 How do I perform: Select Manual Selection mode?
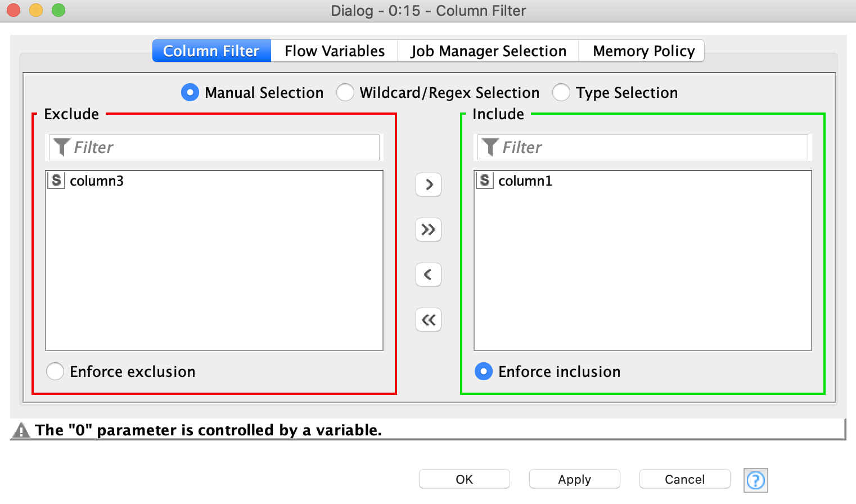190,92
